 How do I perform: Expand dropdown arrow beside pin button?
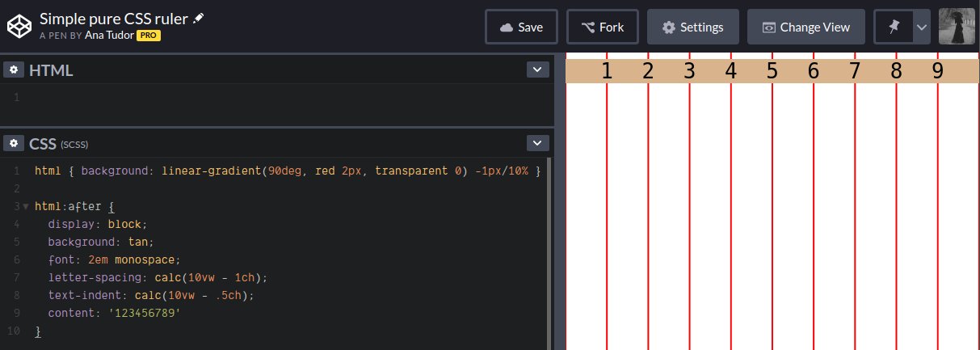click(922, 27)
